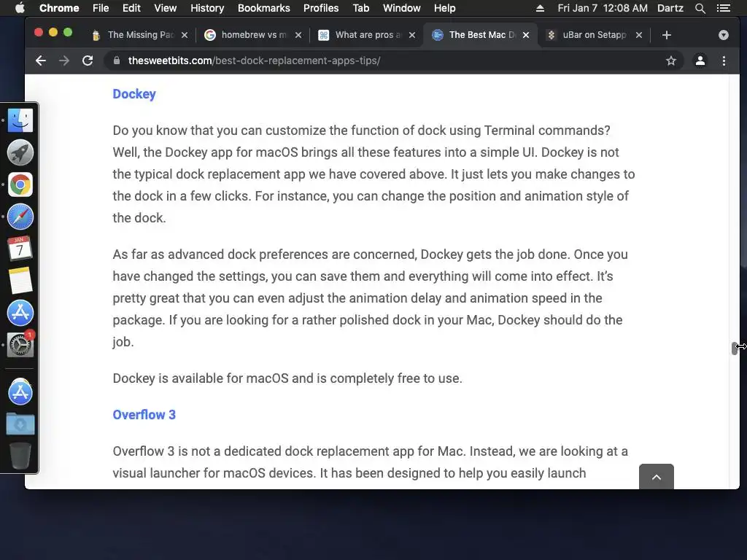747x560 pixels.
Task: Open the Tab menu
Action: coord(361,8)
